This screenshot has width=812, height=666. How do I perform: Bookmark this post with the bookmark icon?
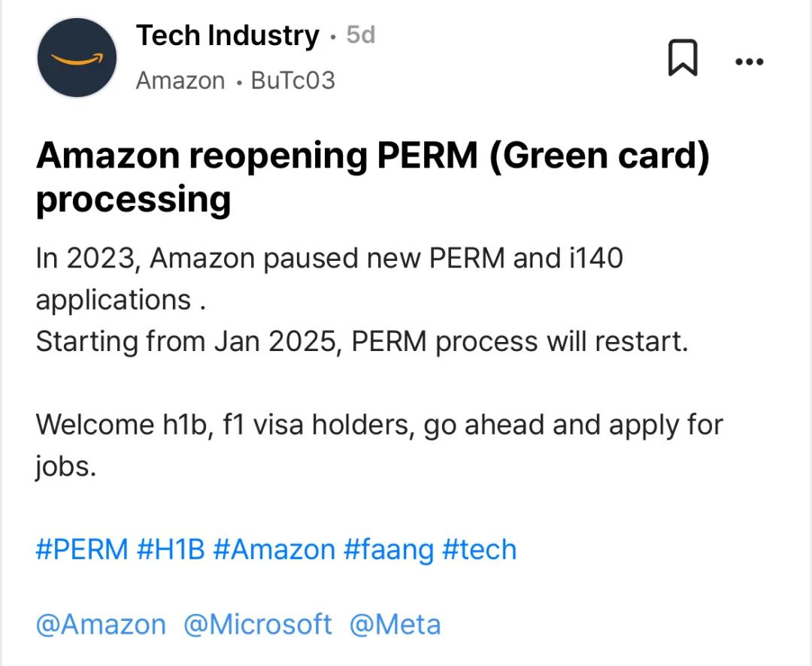[683, 57]
